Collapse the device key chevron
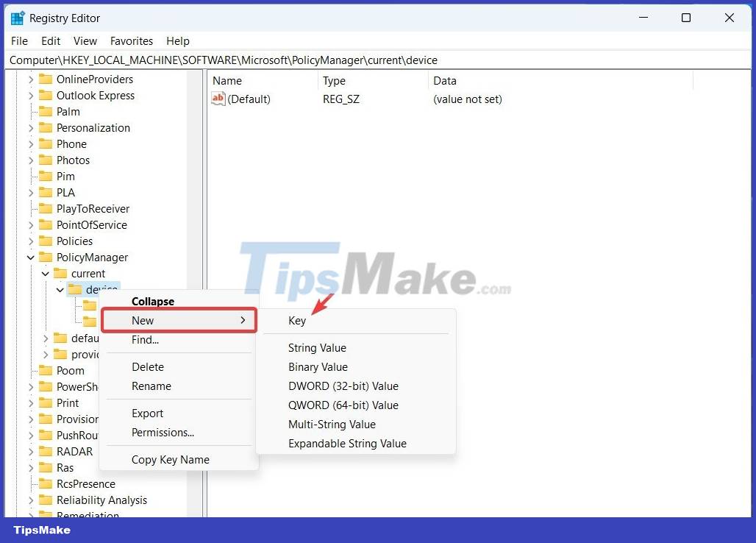 (x=60, y=290)
